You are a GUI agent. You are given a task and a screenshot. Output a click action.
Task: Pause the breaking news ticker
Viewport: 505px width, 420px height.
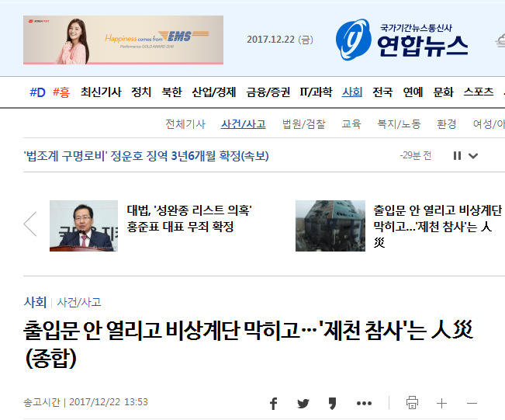pos(457,156)
